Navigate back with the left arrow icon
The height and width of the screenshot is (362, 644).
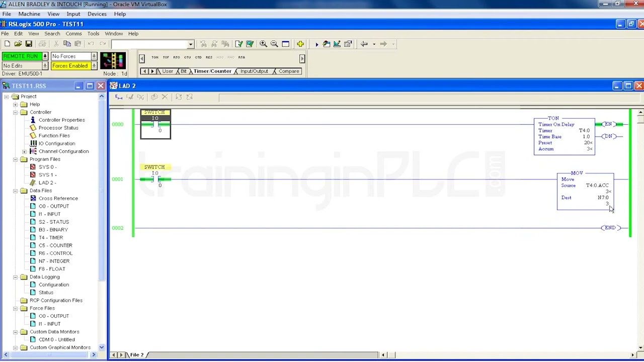pos(364,44)
